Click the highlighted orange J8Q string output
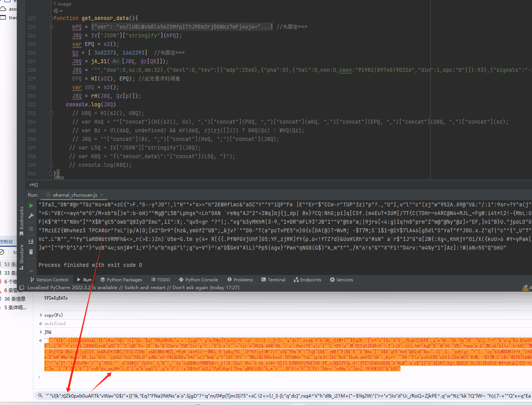532x405 pixels. (288, 354)
